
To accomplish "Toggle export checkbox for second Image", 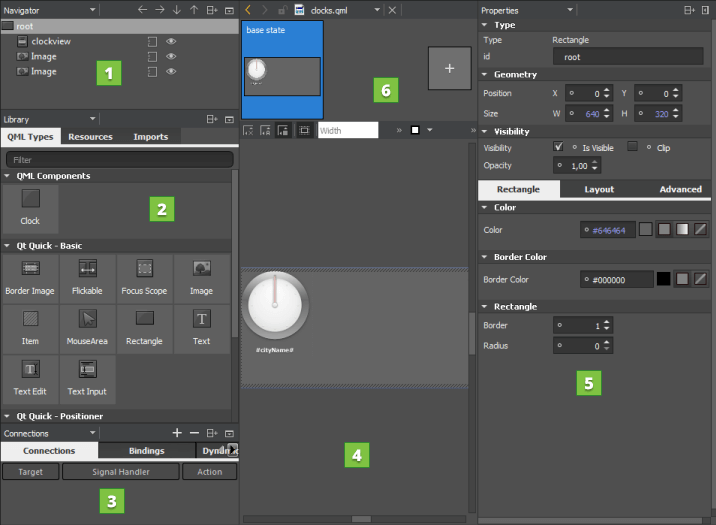I will click(x=153, y=72).
